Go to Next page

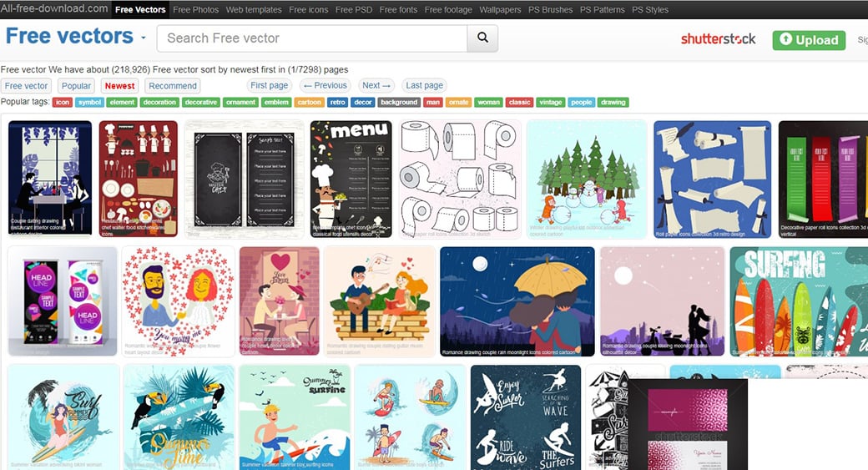376,85
